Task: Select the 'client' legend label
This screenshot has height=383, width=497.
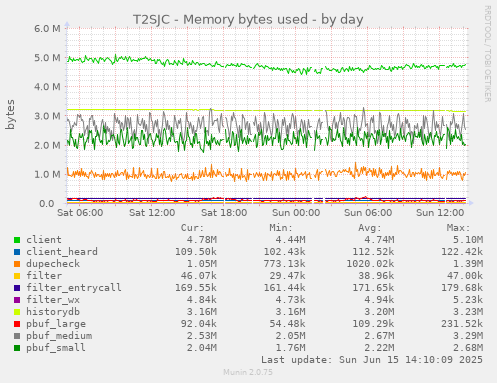Action: tap(44, 240)
